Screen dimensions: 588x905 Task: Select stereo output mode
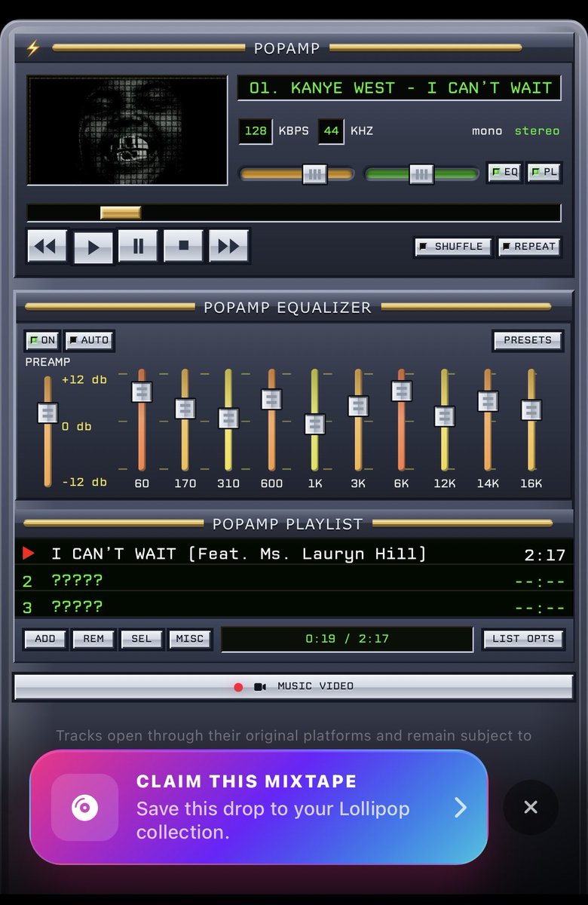pyautogui.click(x=537, y=131)
